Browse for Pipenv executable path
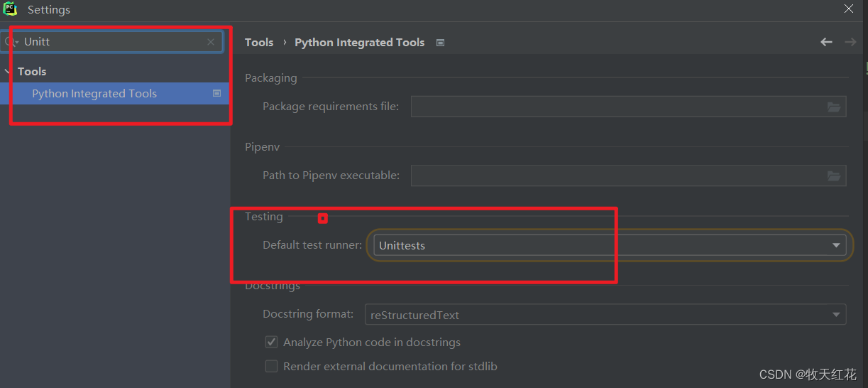 tap(834, 176)
